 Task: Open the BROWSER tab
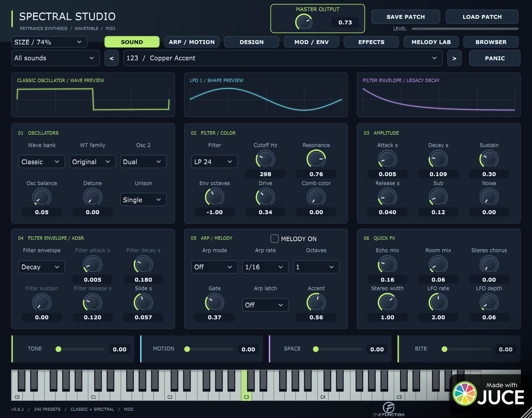click(491, 42)
